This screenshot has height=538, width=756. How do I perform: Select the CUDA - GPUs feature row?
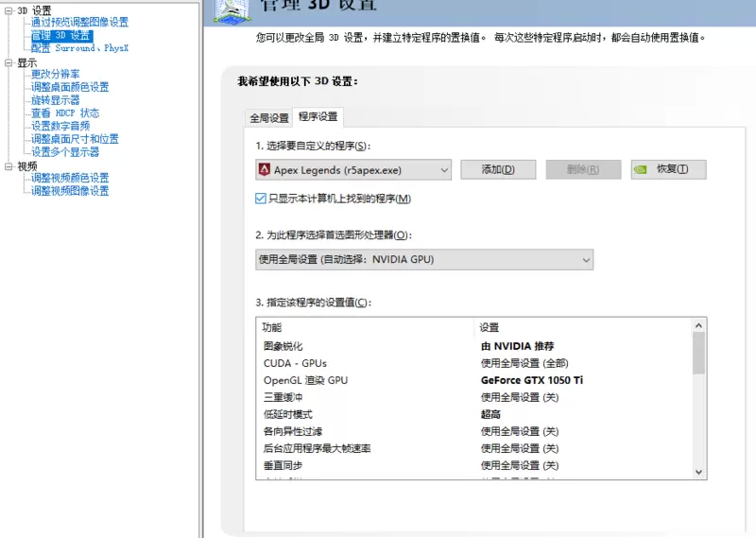pyautogui.click(x=474, y=363)
